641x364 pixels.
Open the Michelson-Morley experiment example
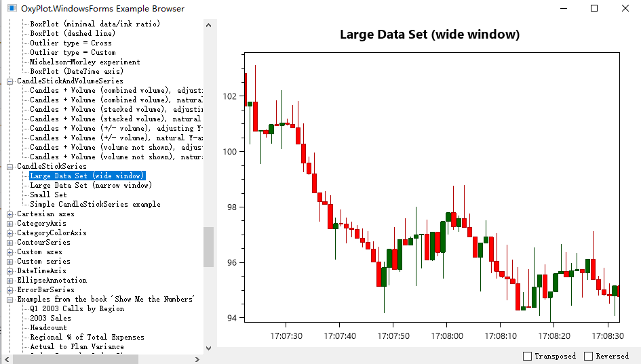[85, 62]
